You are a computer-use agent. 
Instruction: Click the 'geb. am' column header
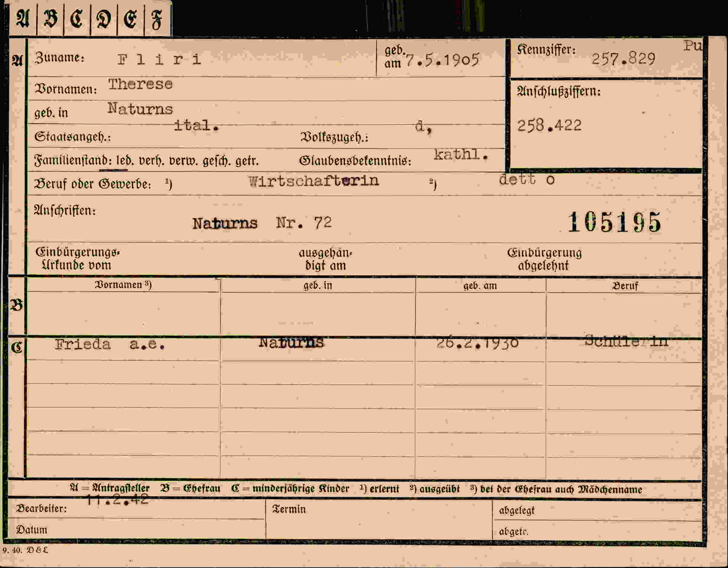click(x=480, y=286)
